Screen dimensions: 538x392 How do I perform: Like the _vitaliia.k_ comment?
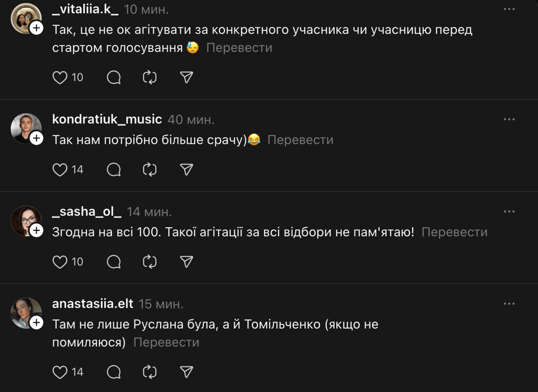point(60,78)
